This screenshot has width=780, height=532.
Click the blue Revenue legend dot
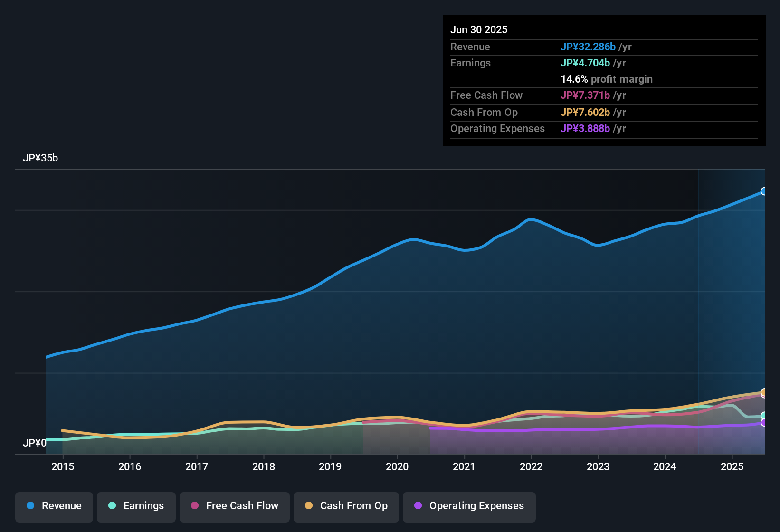pos(30,506)
